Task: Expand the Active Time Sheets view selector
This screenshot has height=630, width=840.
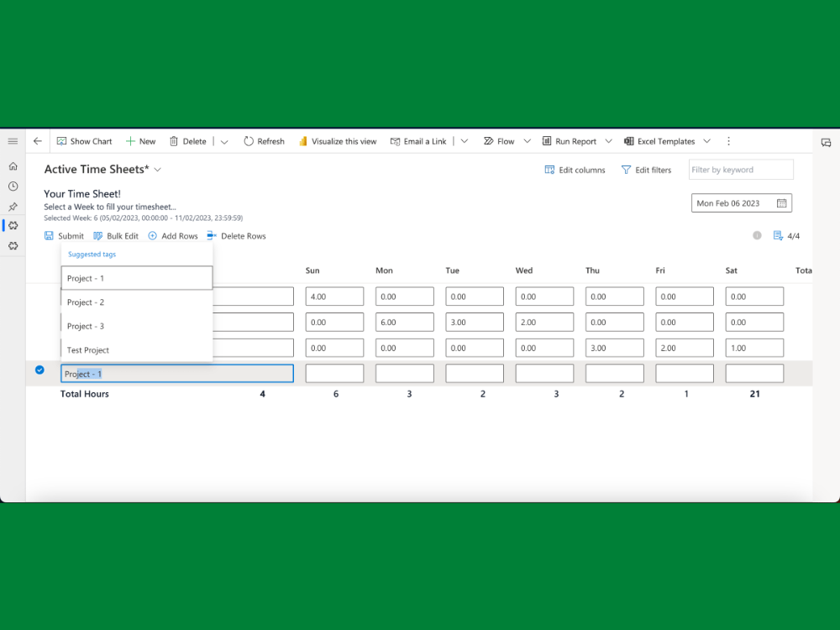Action: 158,169
